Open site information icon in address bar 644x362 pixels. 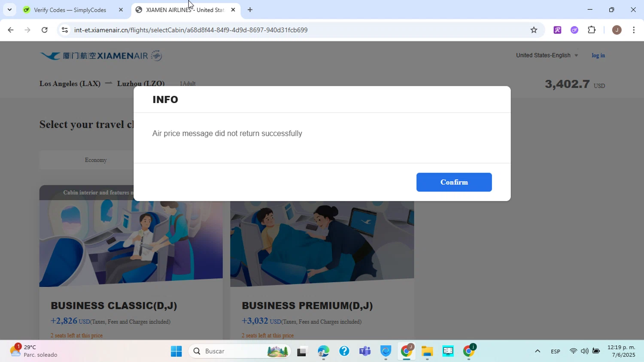[65, 30]
